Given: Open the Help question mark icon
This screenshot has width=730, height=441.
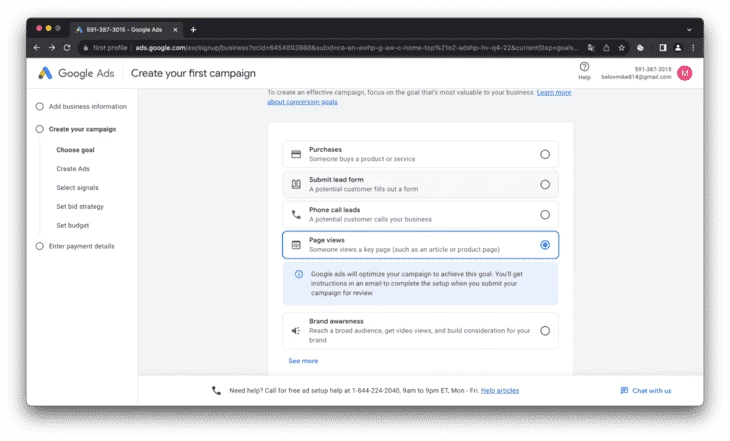Looking at the screenshot, I should [584, 67].
